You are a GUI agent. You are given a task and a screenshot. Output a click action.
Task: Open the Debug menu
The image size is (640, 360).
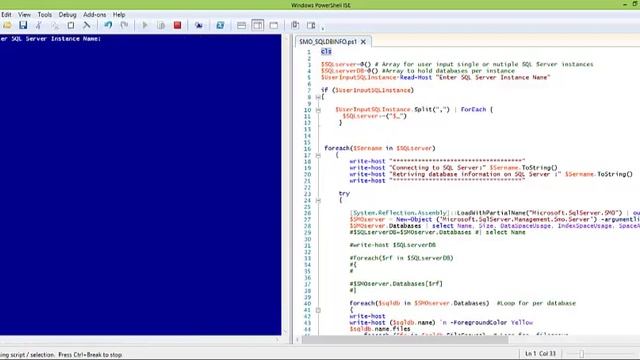[x=67, y=15]
